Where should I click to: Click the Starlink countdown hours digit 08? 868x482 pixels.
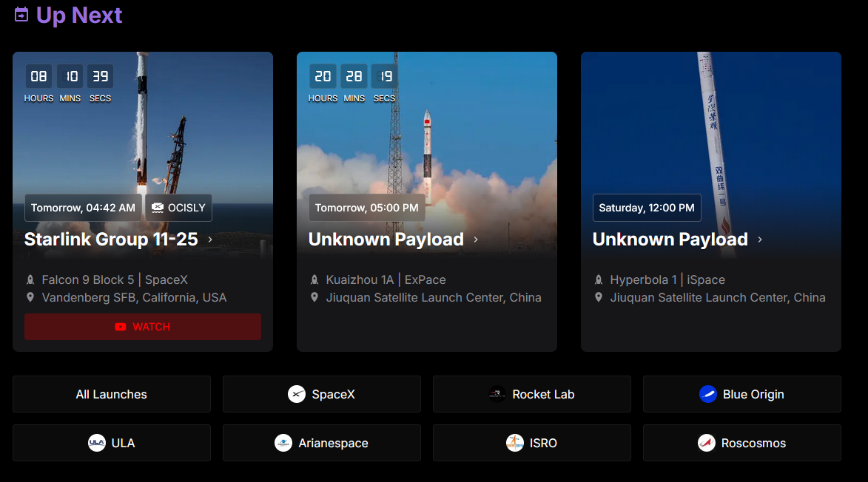pyautogui.click(x=38, y=76)
